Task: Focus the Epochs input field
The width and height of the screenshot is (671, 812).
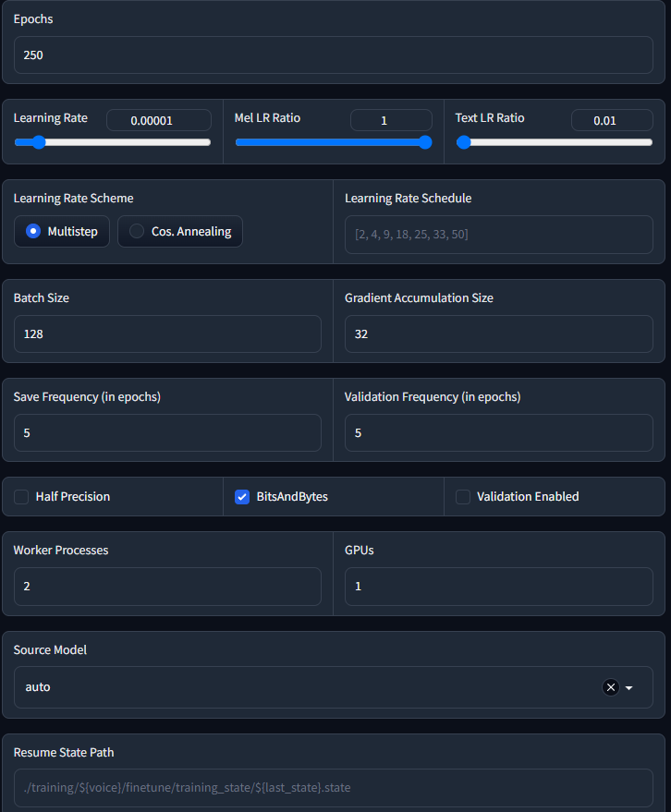Action: pyautogui.click(x=333, y=55)
